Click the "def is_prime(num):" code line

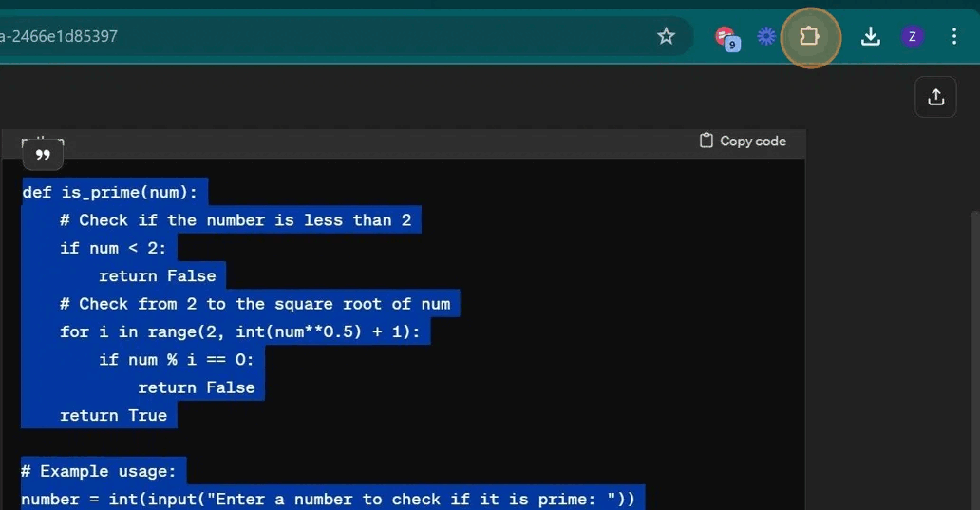coord(110,192)
